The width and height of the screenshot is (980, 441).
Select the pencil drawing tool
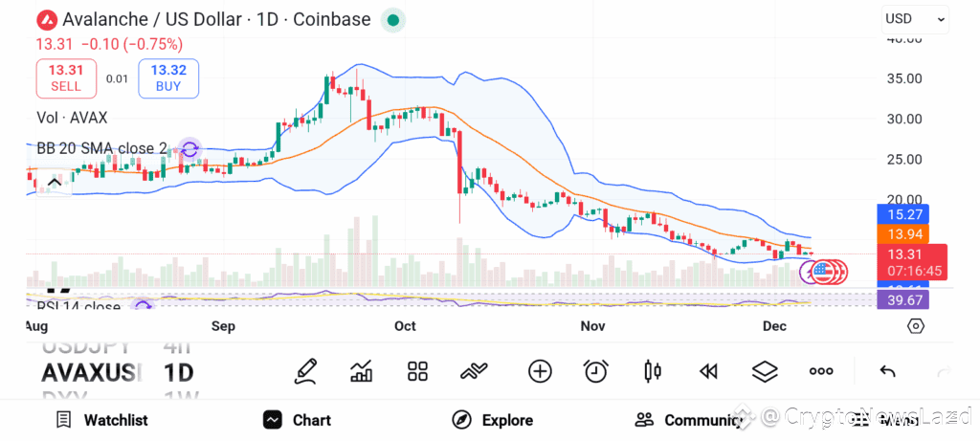point(306,372)
